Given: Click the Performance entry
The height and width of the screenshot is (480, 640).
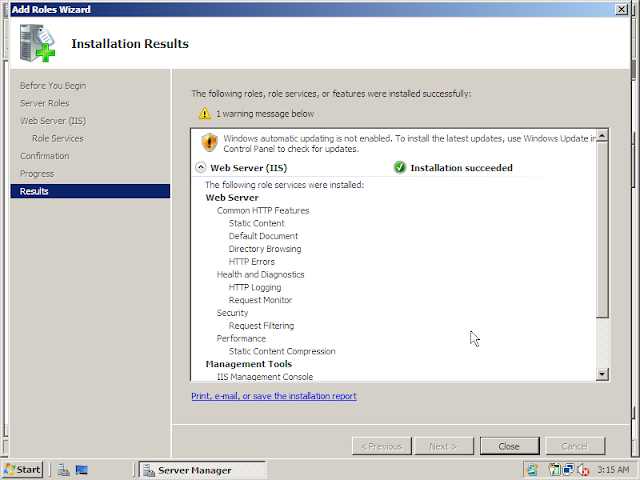Looking at the screenshot, I should click(x=241, y=338).
